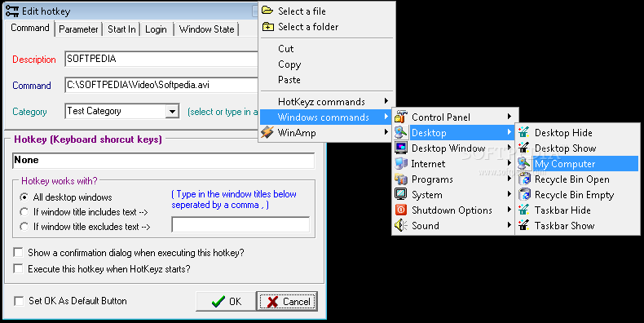Viewport: 644px width, 323px height.
Task: Click Taskbar Hide menu label
Action: 562,210
